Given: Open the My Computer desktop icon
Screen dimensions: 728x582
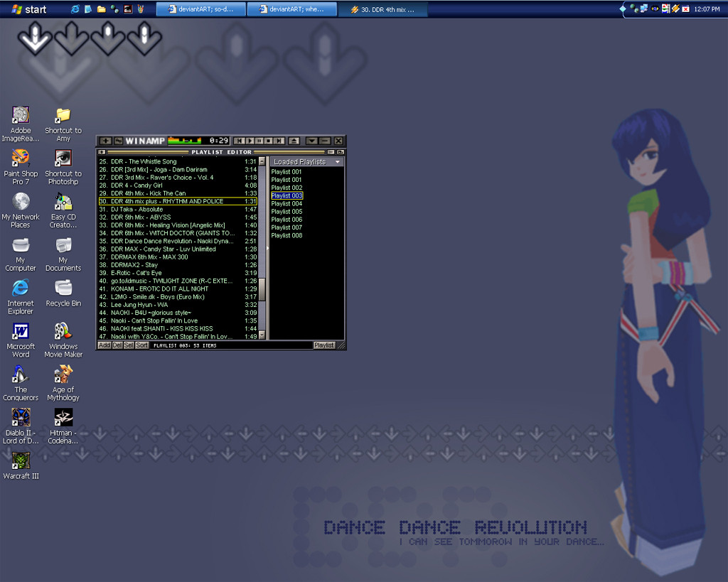Looking at the screenshot, I should click(x=21, y=254).
